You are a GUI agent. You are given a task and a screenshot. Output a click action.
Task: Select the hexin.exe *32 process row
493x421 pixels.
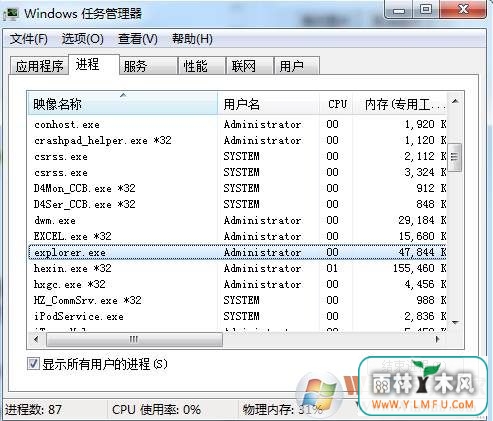(237, 268)
